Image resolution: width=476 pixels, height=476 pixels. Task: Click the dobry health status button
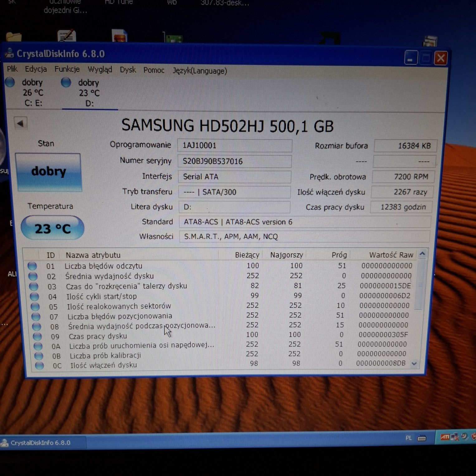click(x=48, y=172)
